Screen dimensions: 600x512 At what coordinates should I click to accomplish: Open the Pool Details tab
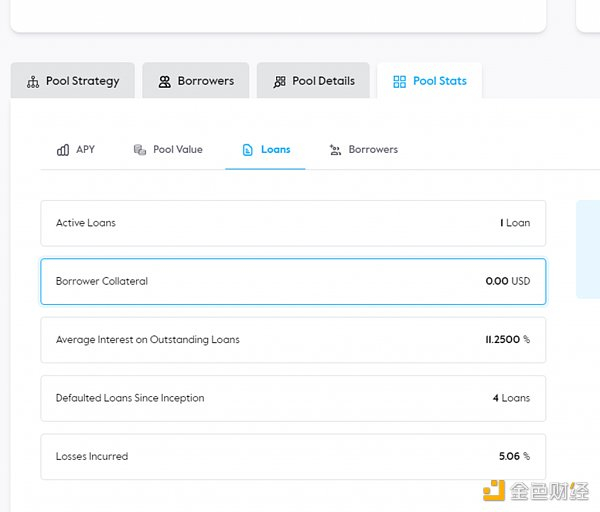click(323, 81)
